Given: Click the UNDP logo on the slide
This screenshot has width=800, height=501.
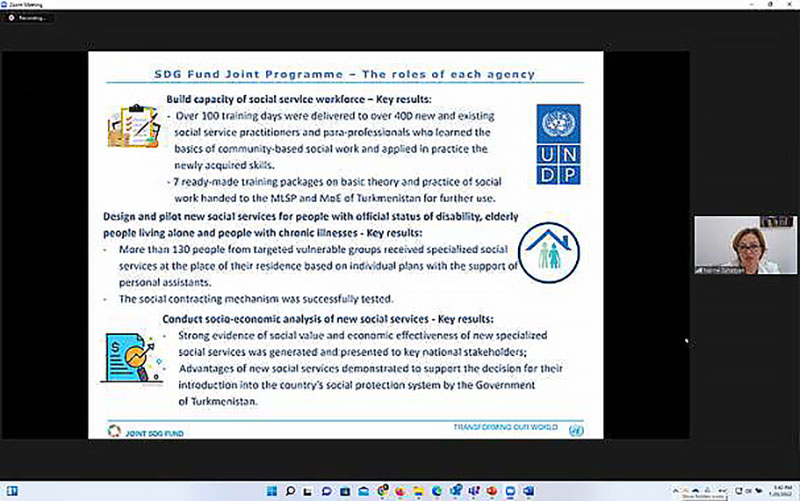Looking at the screenshot, I should pyautogui.click(x=559, y=143).
